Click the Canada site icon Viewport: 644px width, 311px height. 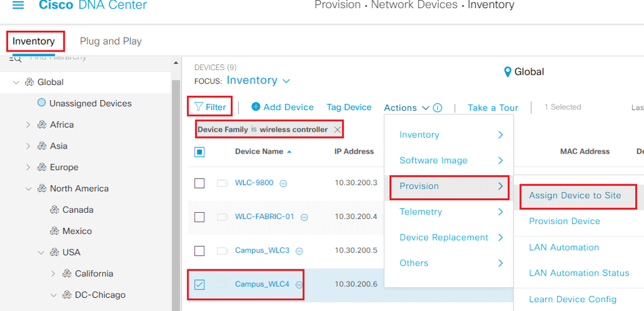click(x=54, y=210)
